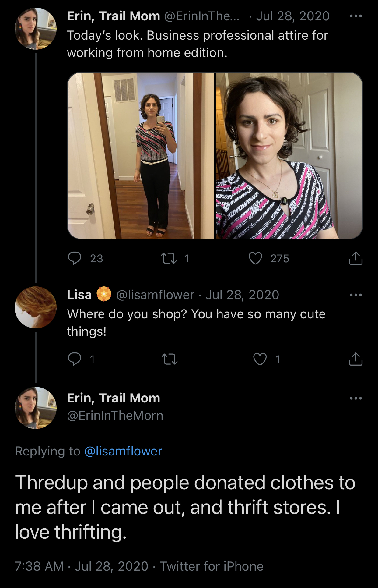Screen dimensions: 378x588
Task: Open the Twitter for iPhone source link
Action: click(x=212, y=566)
